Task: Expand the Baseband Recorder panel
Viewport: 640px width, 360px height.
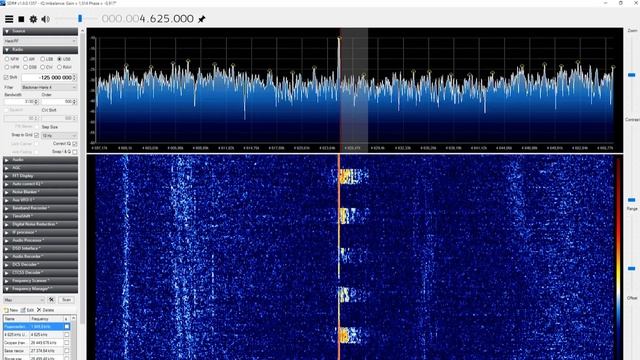Action: [x=40, y=208]
